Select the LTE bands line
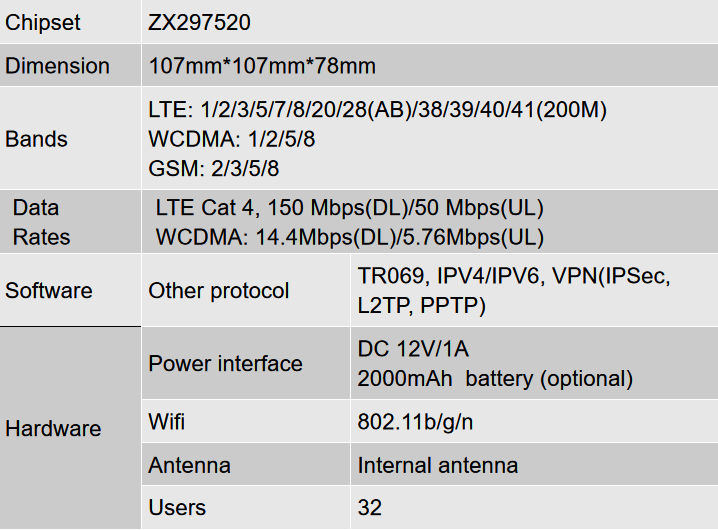Viewport: 718px width, 530px height. click(378, 110)
